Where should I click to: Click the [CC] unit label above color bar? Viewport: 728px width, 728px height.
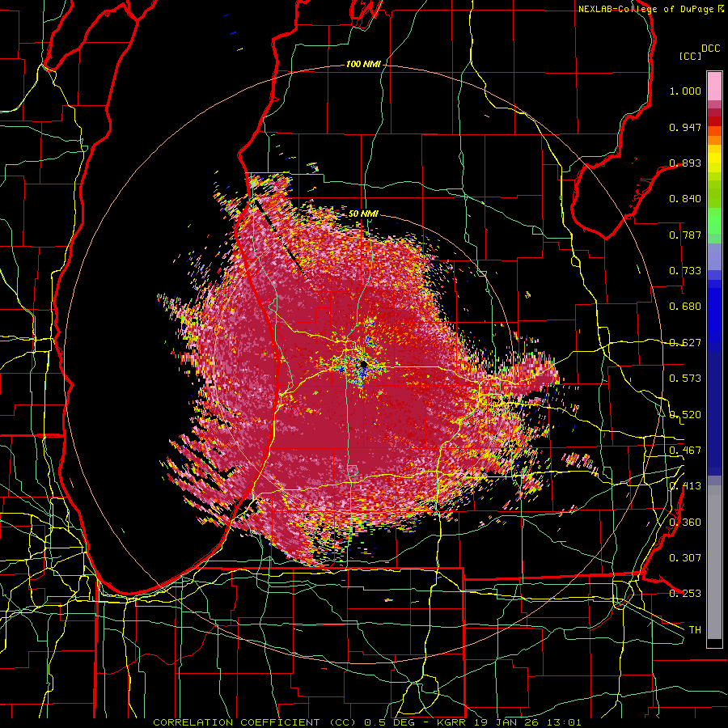click(690, 56)
